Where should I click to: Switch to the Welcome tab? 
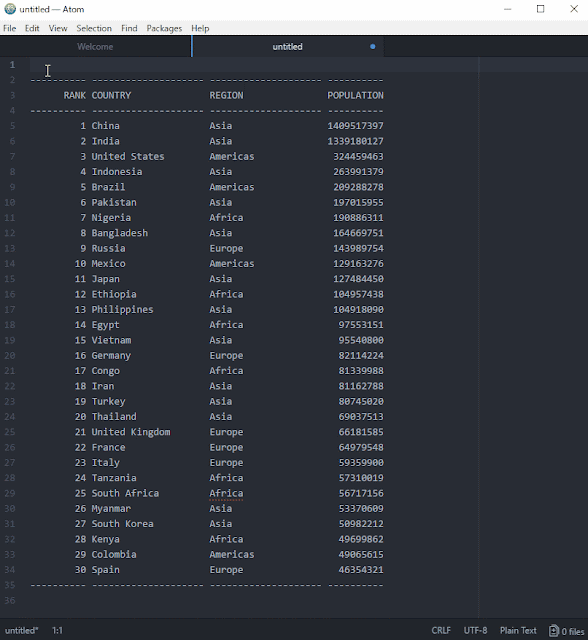coord(95,47)
